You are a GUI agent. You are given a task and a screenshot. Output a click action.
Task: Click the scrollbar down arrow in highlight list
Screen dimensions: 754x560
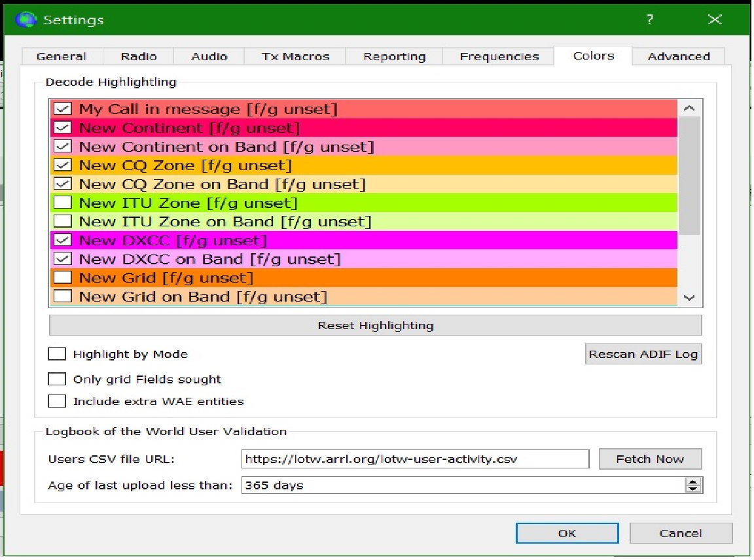(689, 298)
